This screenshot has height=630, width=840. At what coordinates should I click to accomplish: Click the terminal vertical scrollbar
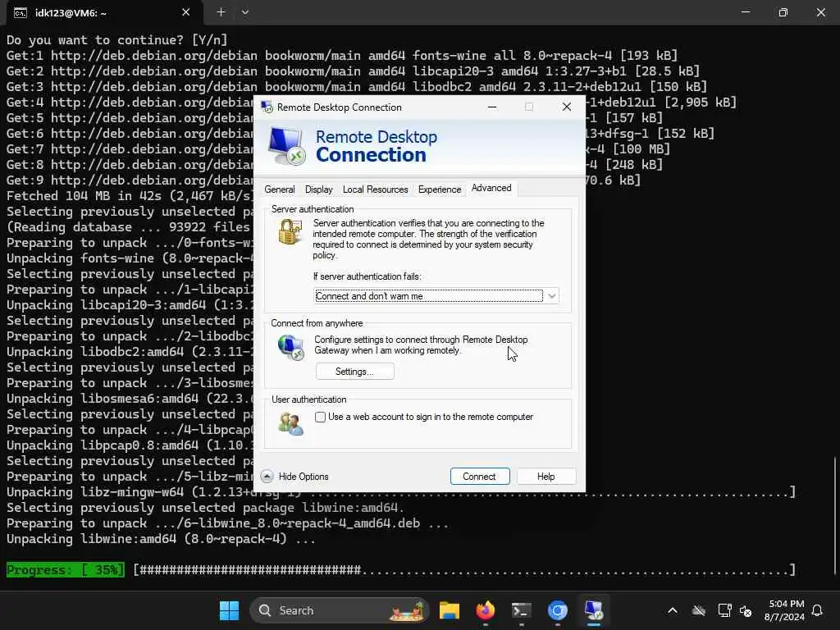[834, 514]
